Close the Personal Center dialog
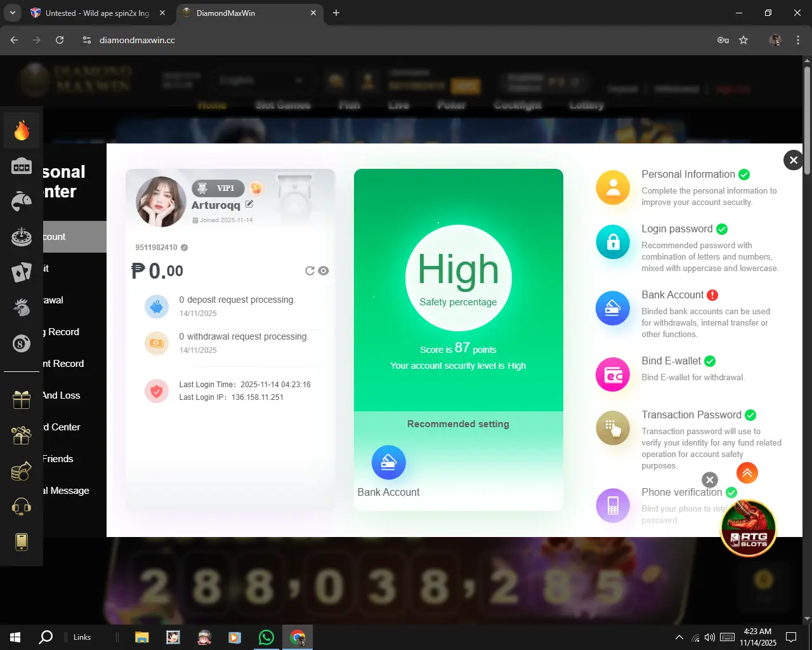The width and height of the screenshot is (812, 650). click(793, 160)
